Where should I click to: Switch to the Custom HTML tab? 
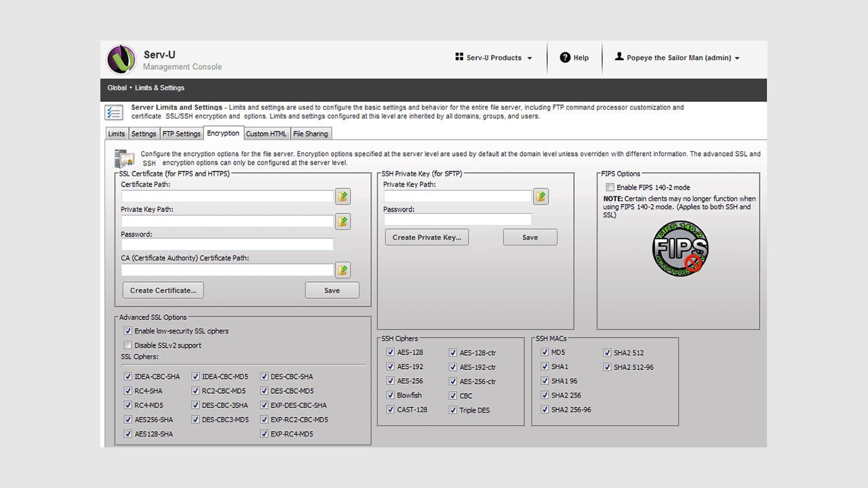pos(266,134)
